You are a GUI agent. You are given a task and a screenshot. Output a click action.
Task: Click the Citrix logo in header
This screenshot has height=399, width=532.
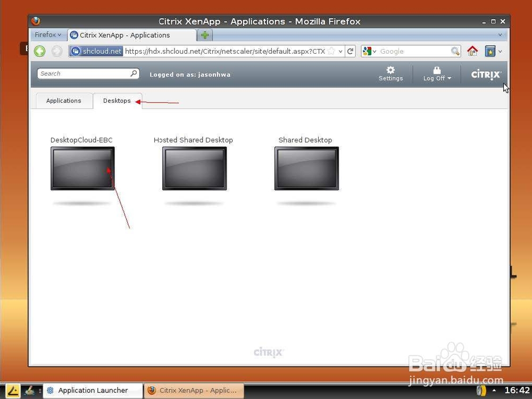click(x=486, y=74)
